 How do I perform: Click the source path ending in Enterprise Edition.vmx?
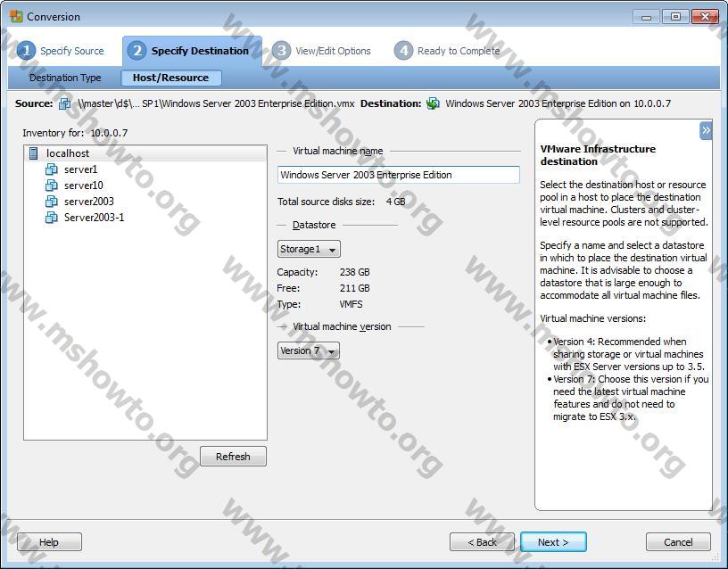coord(216,103)
